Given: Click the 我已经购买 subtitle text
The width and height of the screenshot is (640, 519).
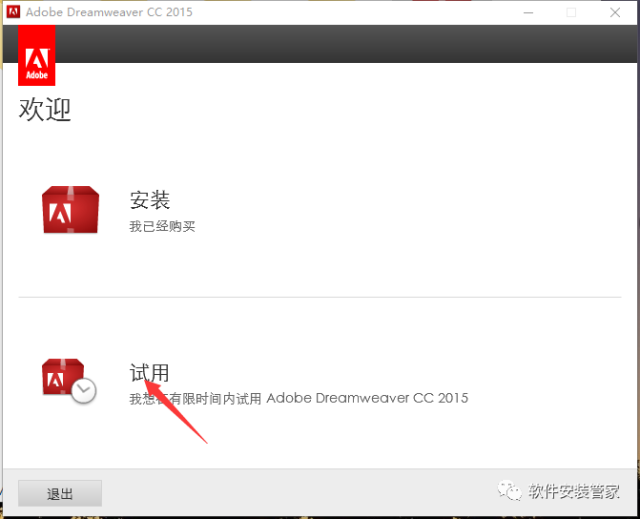Looking at the screenshot, I should pyautogui.click(x=162, y=226).
